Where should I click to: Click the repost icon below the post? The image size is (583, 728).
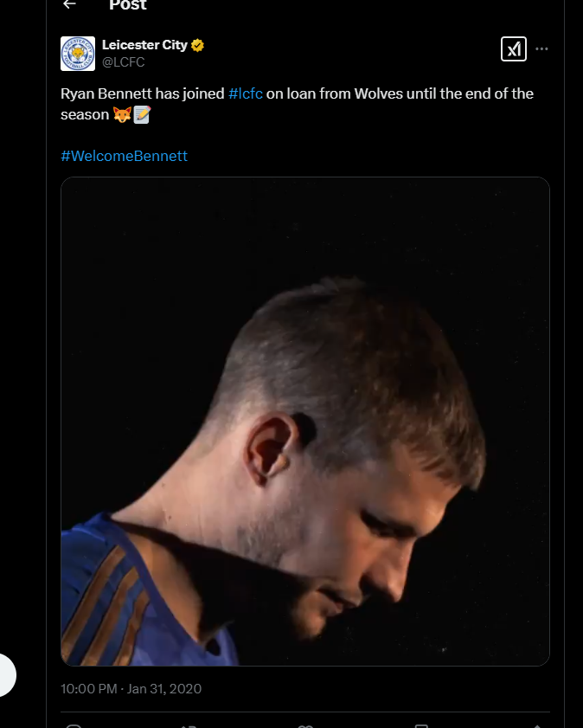(189, 725)
